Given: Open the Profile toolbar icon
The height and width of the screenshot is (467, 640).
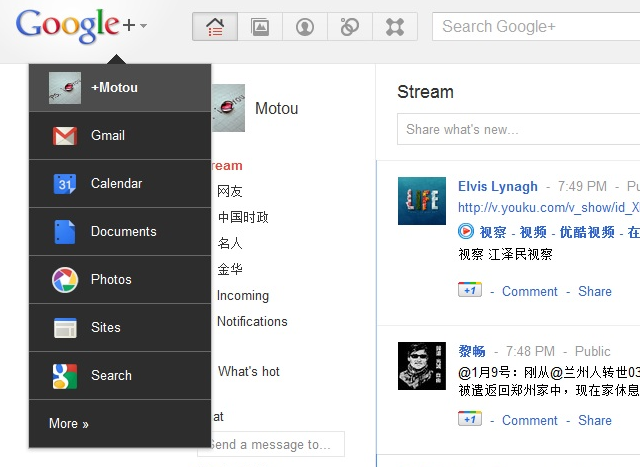Looking at the screenshot, I should [x=305, y=27].
